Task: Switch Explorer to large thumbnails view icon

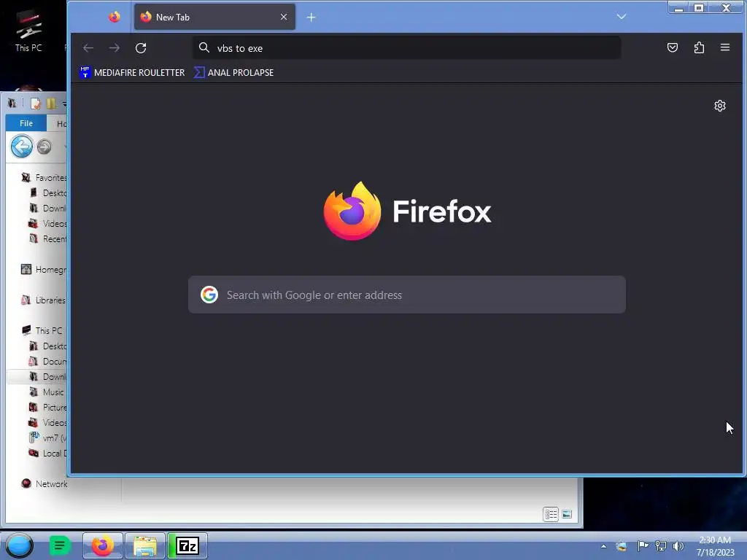Action: click(567, 514)
